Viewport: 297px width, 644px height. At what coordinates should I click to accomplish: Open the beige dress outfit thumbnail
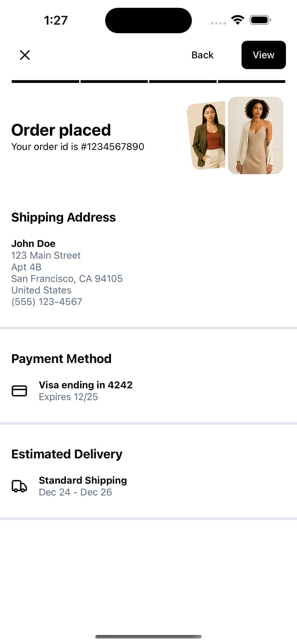point(256,135)
